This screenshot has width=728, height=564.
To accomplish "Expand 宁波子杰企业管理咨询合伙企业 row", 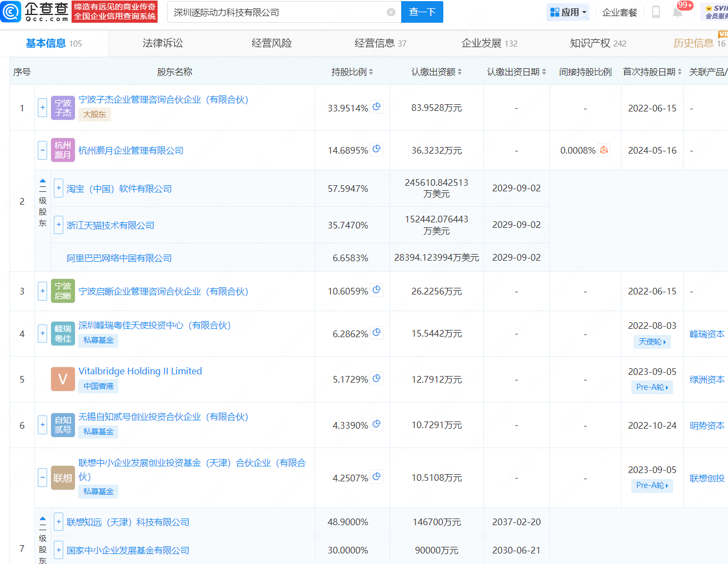I will click(x=42, y=108).
